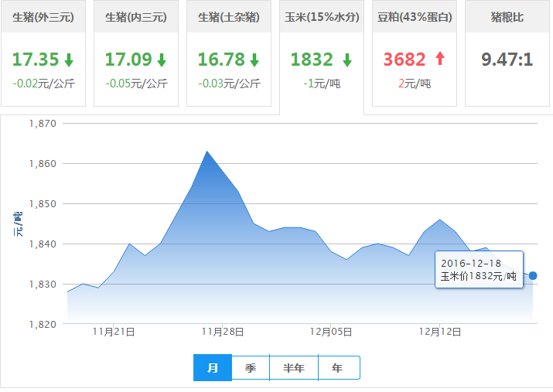Click the 17.09 price value
Screen dimensions: 553x392
128,60
